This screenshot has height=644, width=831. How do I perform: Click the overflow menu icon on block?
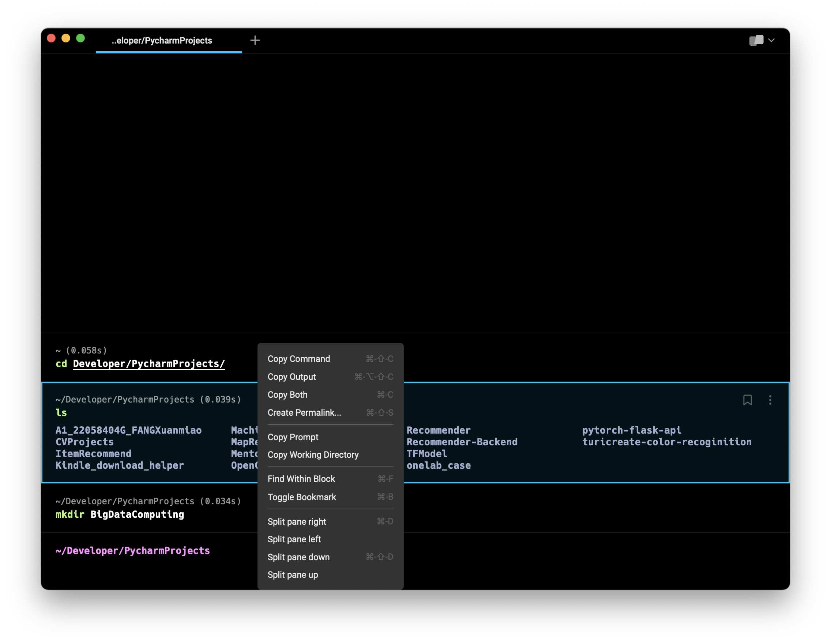click(770, 400)
